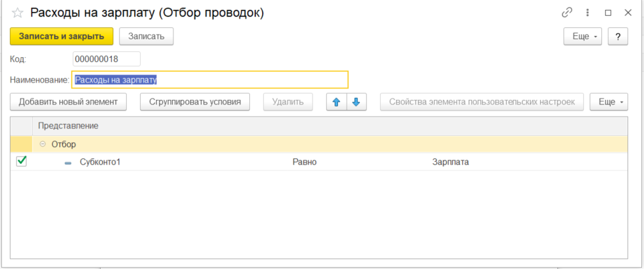Screen dimensions: 644x269
Task: Uncheck the Субконто1 filter checkbox
Action: pos(21,161)
